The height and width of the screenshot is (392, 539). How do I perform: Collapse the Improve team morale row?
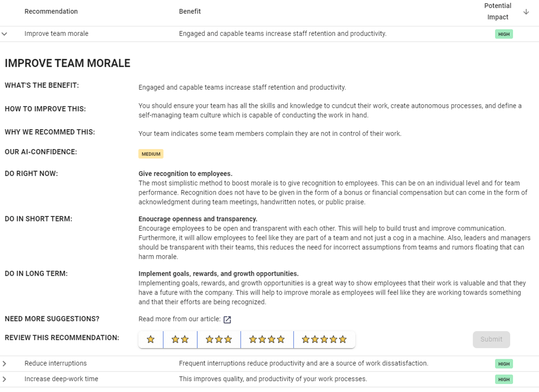point(5,33)
